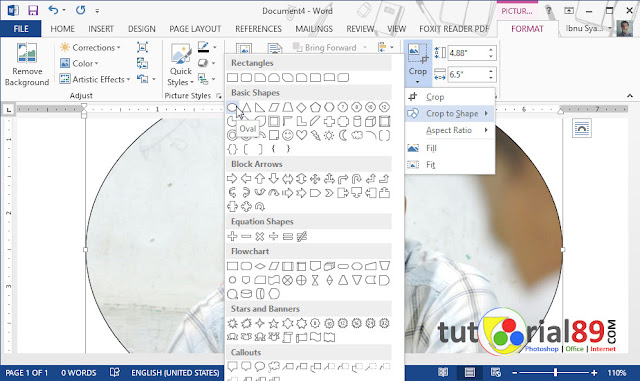Click the zoom in plus button
Image resolution: width=640 pixels, height=381 pixels.
click(594, 372)
